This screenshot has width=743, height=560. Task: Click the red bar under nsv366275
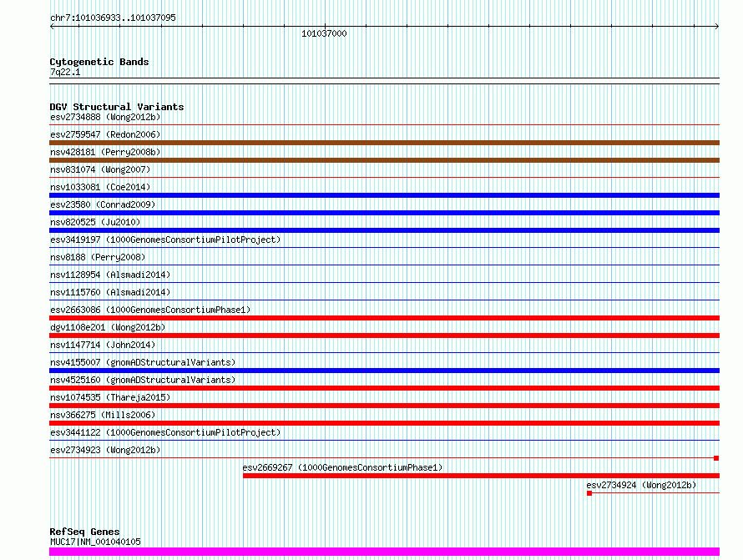384,423
